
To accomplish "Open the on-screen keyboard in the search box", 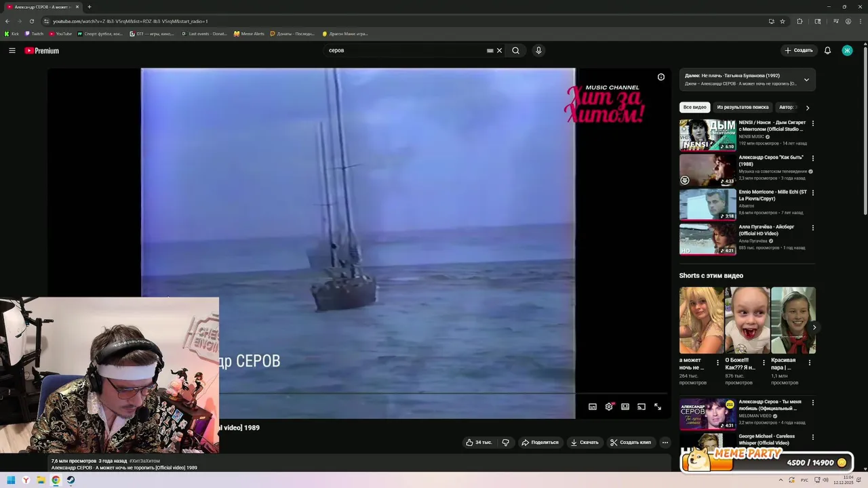I will [490, 50].
